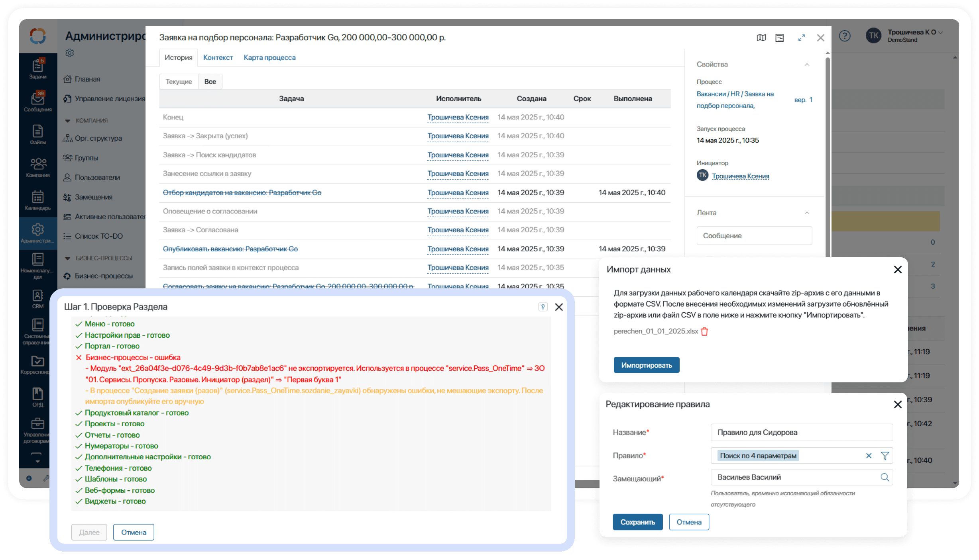Clear the 'Поиск по 4 параметрам' rule value
This screenshot has height=560, width=979.
coord(869,456)
